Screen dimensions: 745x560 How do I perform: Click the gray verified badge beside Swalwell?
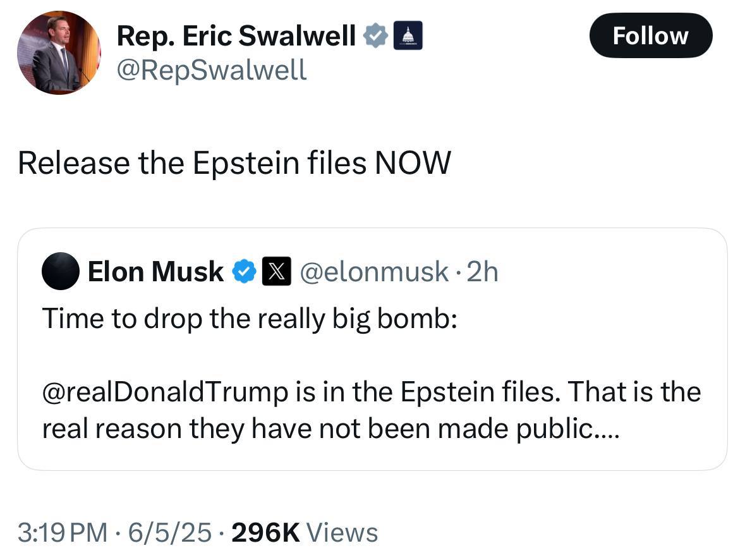[375, 36]
